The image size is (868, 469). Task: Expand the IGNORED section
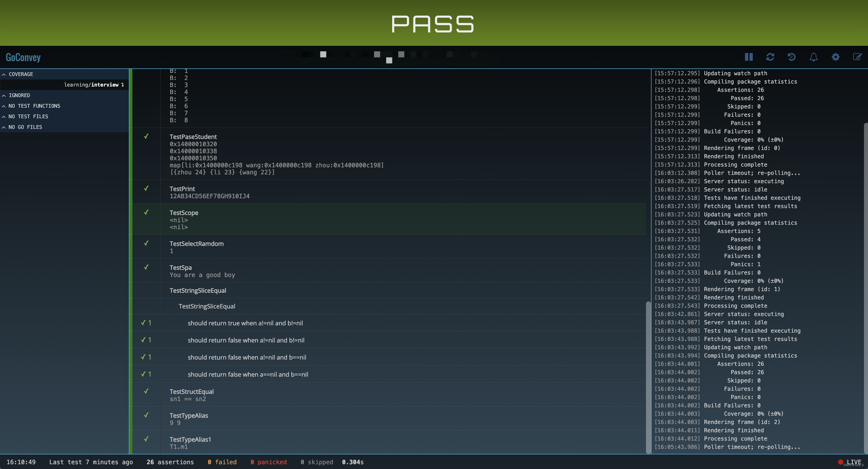click(19, 95)
